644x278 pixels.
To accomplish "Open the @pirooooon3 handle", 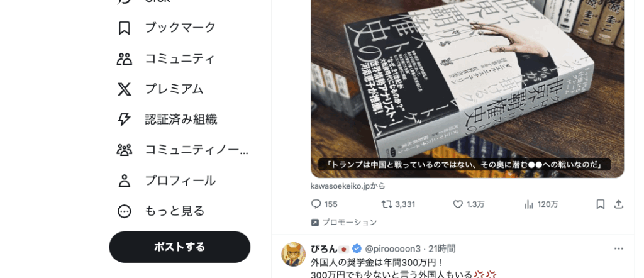I will click(x=392, y=249).
